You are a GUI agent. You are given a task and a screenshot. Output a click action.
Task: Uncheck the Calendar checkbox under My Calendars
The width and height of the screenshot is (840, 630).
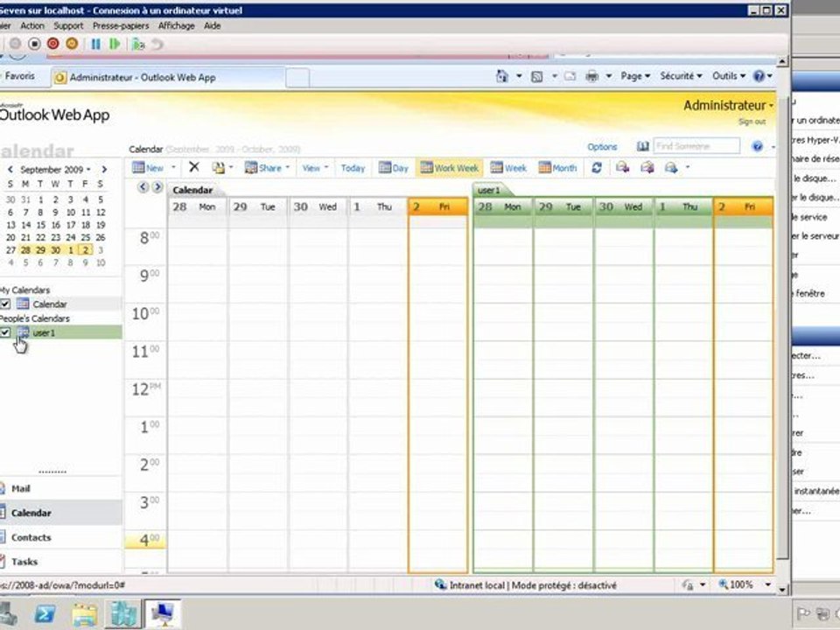pyautogui.click(x=5, y=304)
